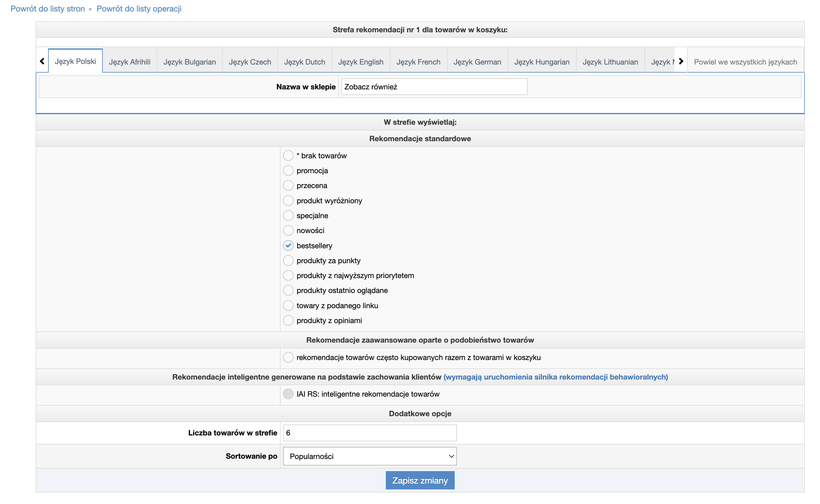This screenshot has height=504, width=820.
Task: Pick the 'specjalne' radio option
Action: 288,216
